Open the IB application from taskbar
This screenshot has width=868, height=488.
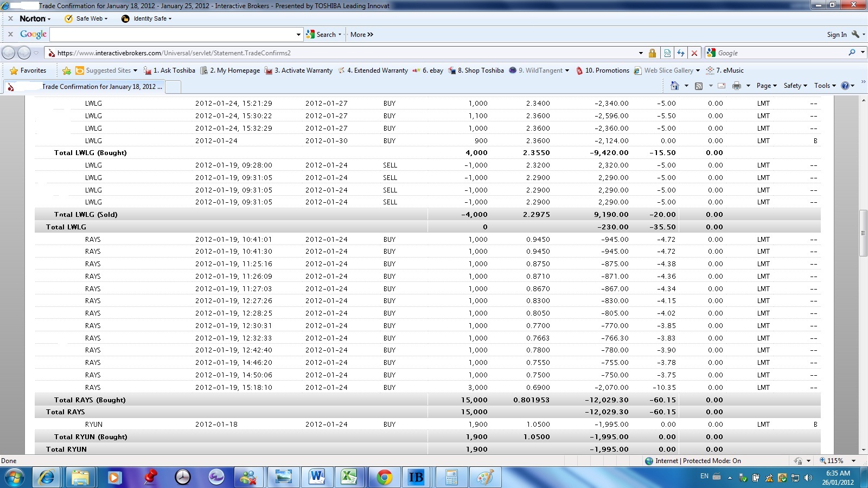[416, 477]
